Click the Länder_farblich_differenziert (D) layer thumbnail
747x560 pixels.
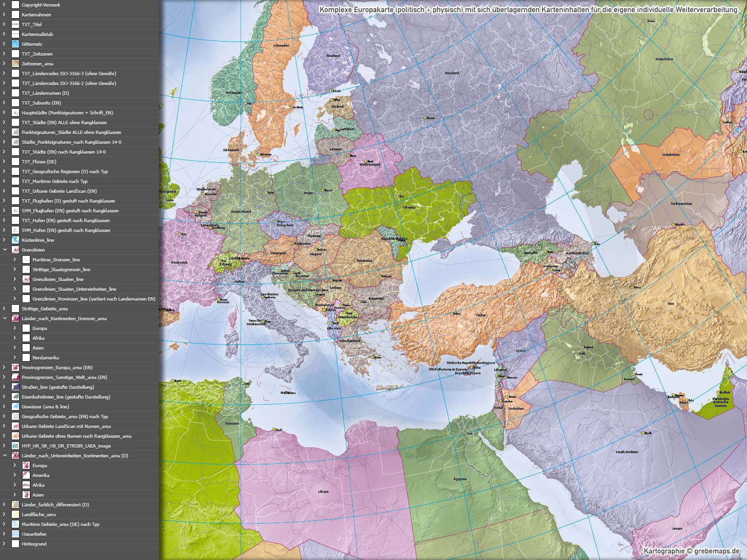click(15, 504)
